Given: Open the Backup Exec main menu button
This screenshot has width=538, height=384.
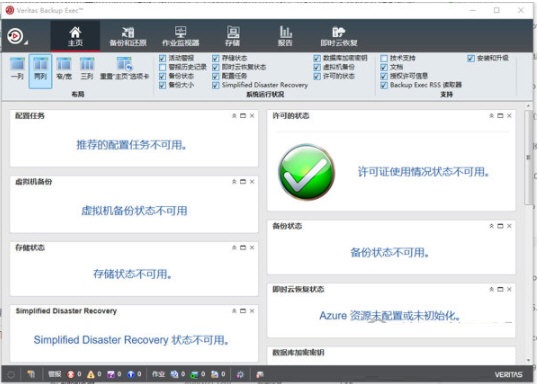Looking at the screenshot, I should [x=16, y=36].
